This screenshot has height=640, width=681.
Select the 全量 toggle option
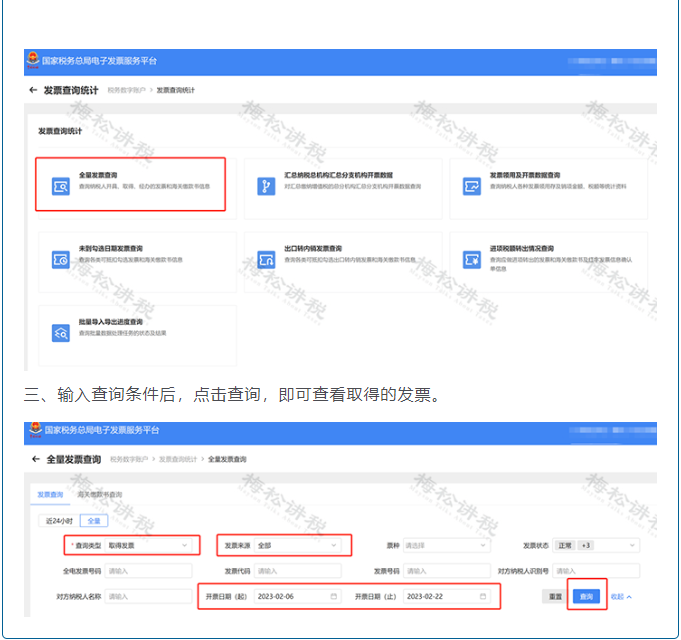(94, 521)
